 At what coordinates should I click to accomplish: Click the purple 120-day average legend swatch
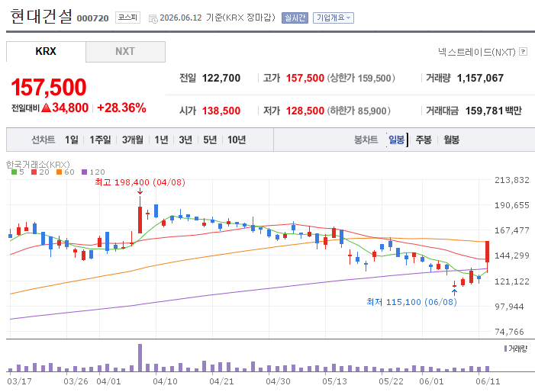[x=84, y=172]
